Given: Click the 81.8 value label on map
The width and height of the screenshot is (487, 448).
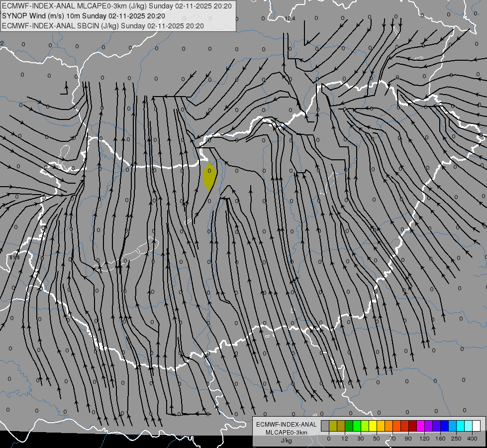Looking at the screenshot, I should [x=14, y=257].
